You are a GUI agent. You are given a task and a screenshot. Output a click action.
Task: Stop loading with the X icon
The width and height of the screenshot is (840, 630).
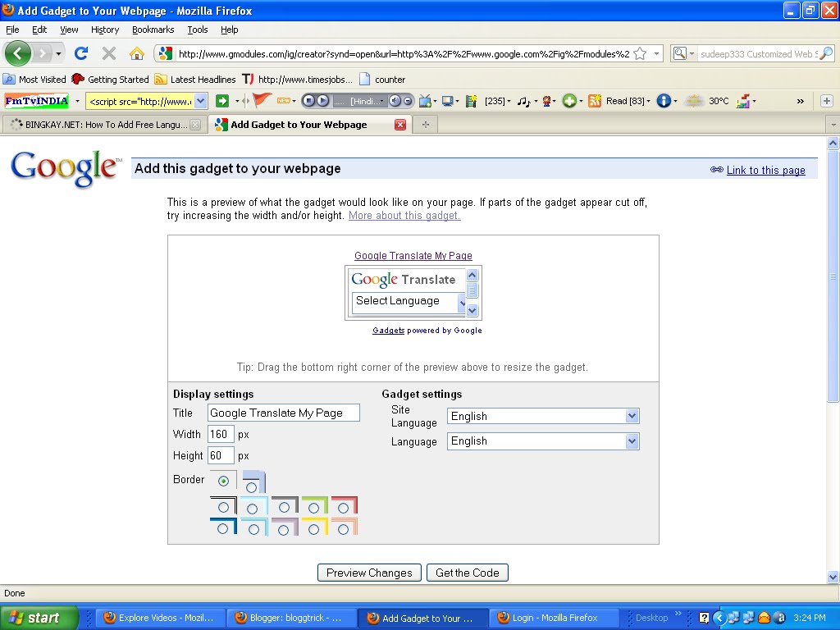[x=109, y=53]
